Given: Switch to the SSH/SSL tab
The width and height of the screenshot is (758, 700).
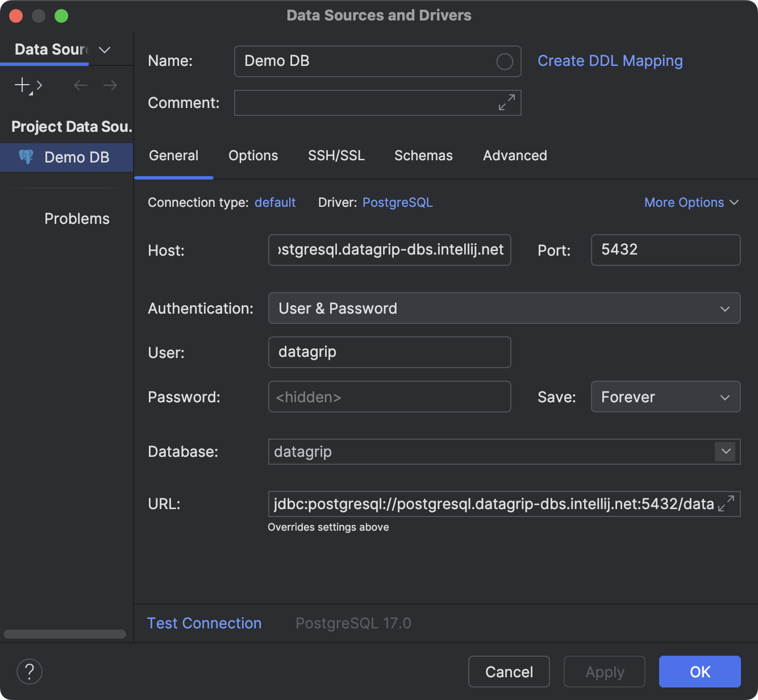Looking at the screenshot, I should 336,155.
